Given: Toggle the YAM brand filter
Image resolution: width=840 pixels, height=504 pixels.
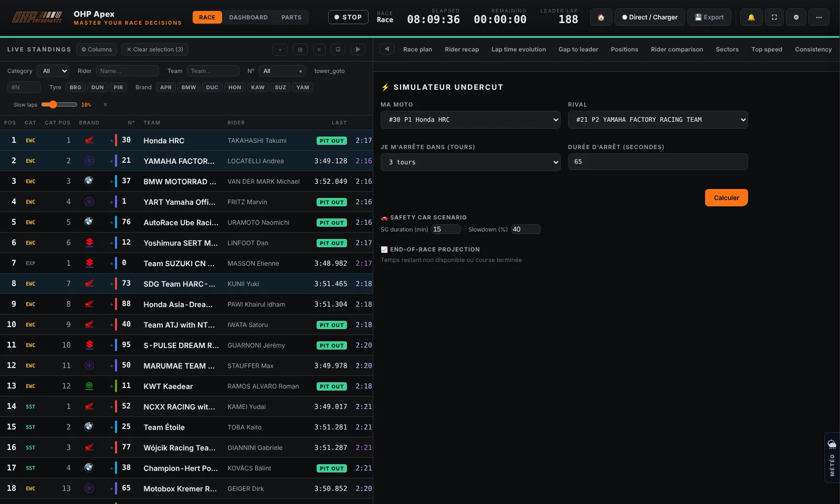Looking at the screenshot, I should 302,87.
